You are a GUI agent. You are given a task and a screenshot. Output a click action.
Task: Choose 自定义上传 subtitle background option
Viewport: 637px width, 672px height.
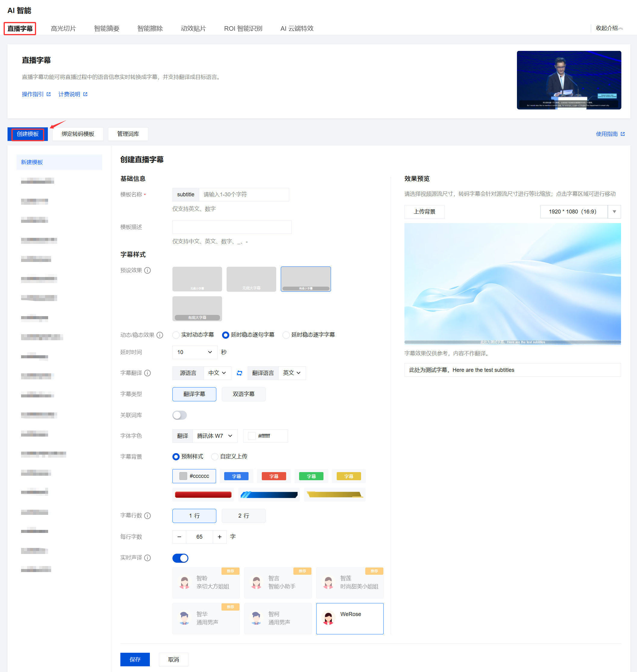pos(215,457)
